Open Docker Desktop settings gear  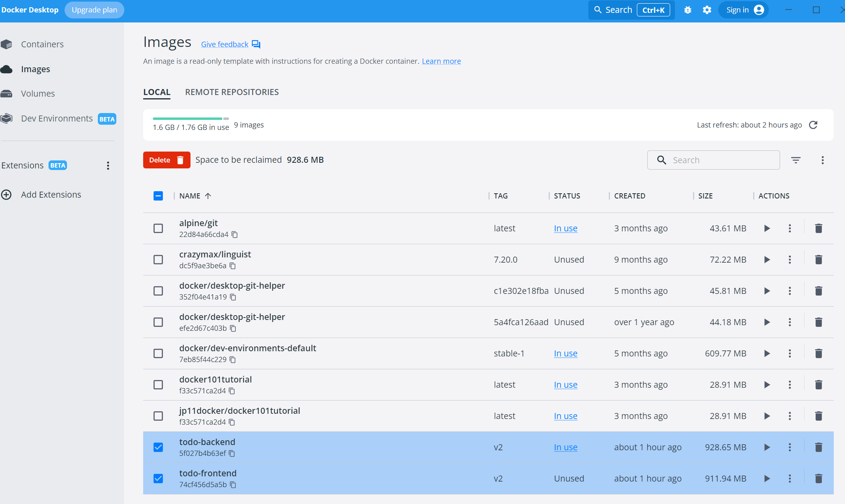[x=707, y=10]
